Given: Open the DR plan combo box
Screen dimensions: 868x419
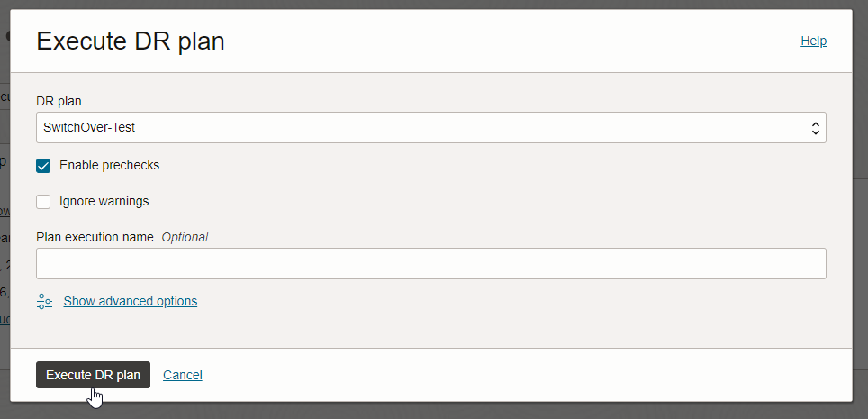Looking at the screenshot, I should pyautogui.click(x=430, y=128).
